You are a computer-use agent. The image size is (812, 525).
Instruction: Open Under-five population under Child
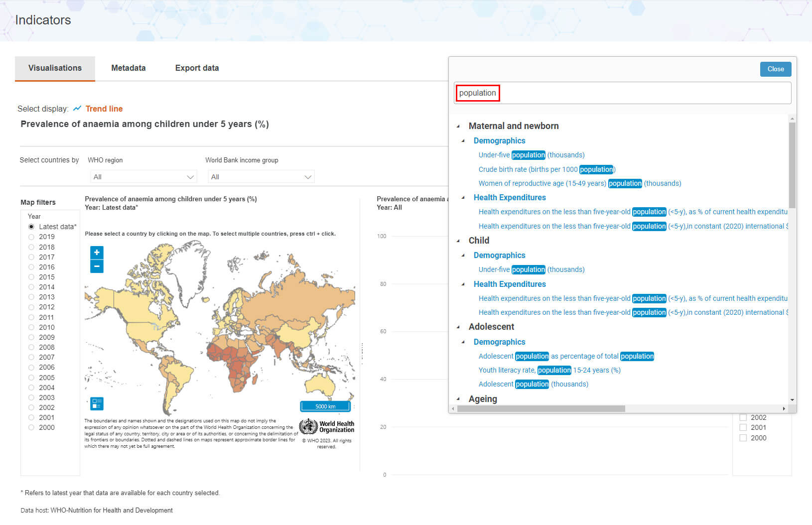click(x=532, y=269)
